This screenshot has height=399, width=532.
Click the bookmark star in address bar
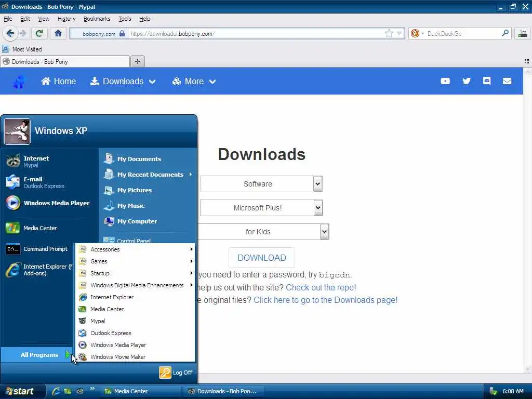pyautogui.click(x=389, y=33)
